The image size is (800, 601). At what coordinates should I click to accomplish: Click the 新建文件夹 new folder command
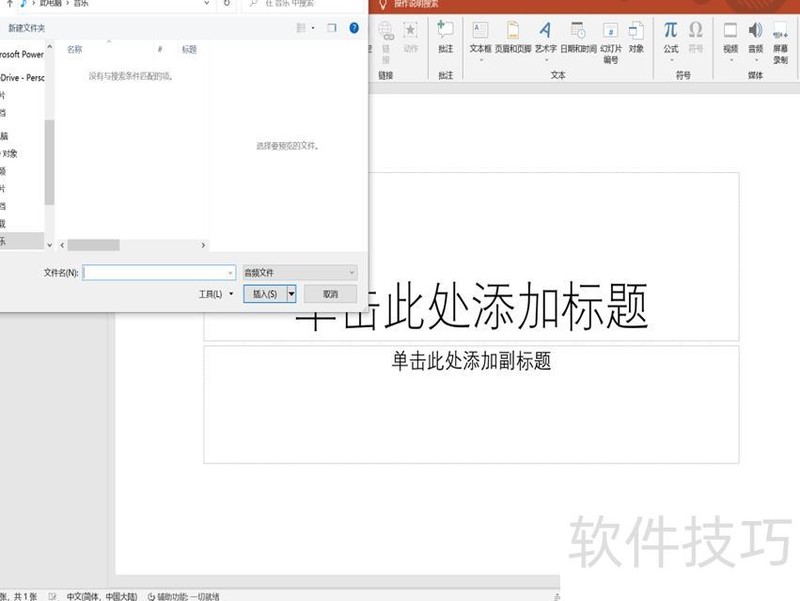[x=27, y=28]
